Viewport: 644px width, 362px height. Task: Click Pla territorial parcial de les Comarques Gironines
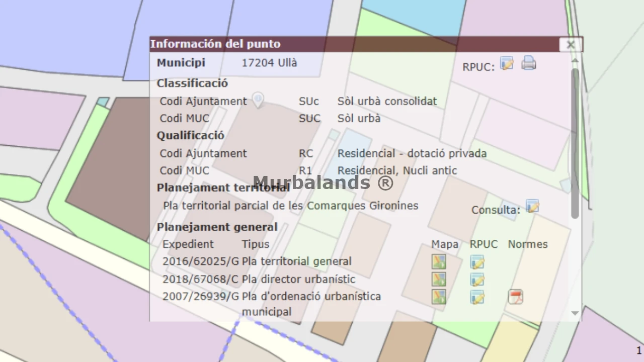pos(290,206)
